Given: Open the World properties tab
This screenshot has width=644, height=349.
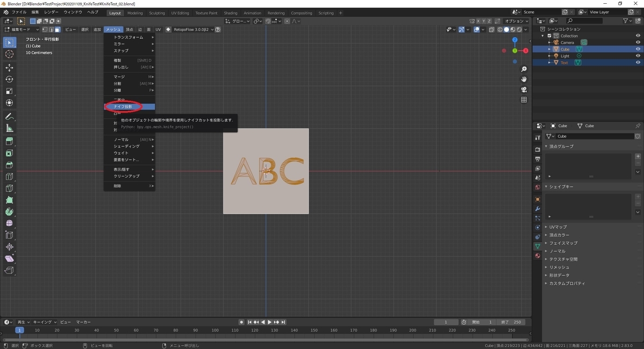Looking at the screenshot, I should tap(537, 187).
